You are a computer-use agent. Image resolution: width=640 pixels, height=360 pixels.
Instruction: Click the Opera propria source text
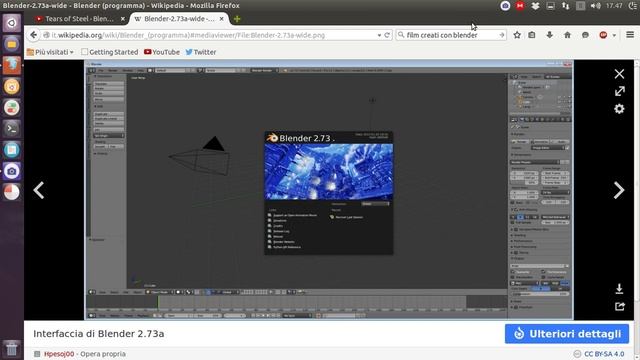click(103, 354)
